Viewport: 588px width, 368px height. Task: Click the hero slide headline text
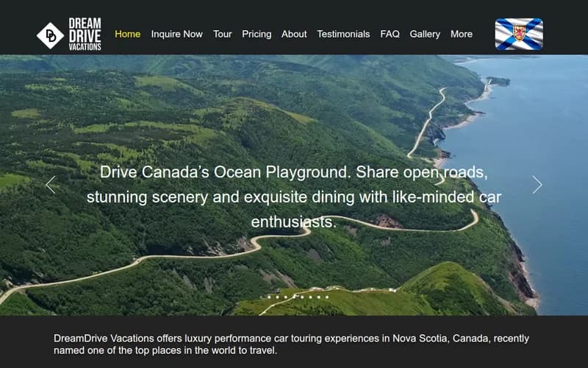(x=294, y=197)
